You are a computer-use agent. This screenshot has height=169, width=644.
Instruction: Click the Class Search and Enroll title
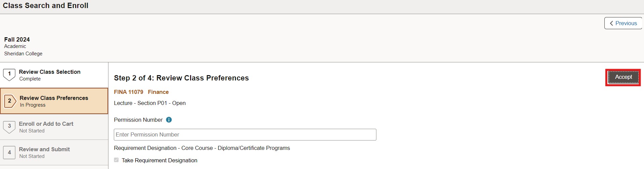46,6
